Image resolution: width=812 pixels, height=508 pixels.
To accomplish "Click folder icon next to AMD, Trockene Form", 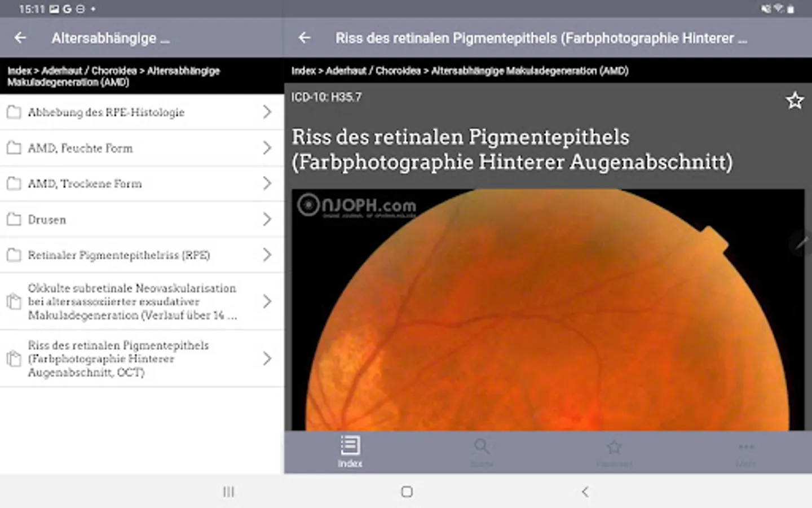I will click(x=14, y=183).
